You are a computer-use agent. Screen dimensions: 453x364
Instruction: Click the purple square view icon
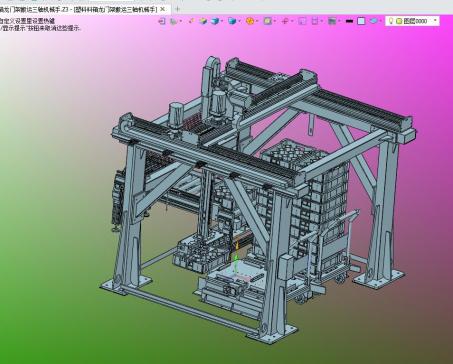[x=302, y=21]
